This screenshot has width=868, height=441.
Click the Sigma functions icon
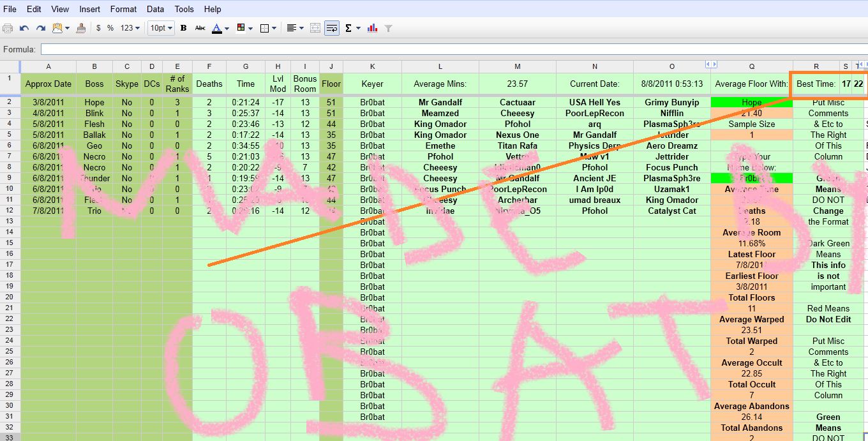(x=348, y=28)
